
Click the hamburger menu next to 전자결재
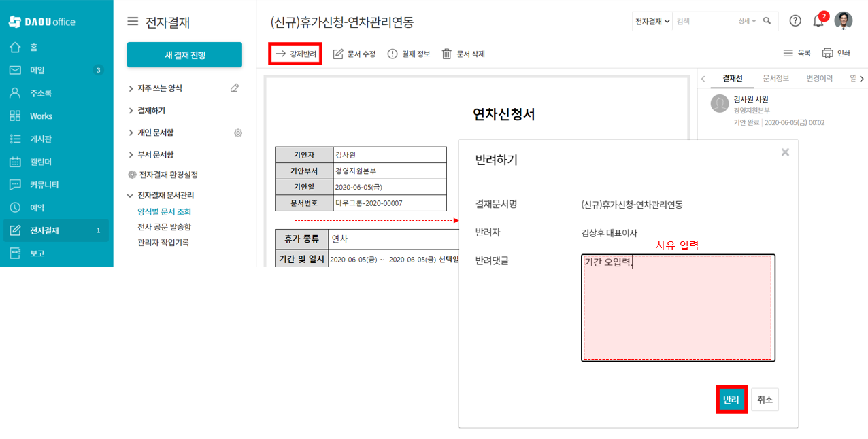pyautogui.click(x=133, y=22)
